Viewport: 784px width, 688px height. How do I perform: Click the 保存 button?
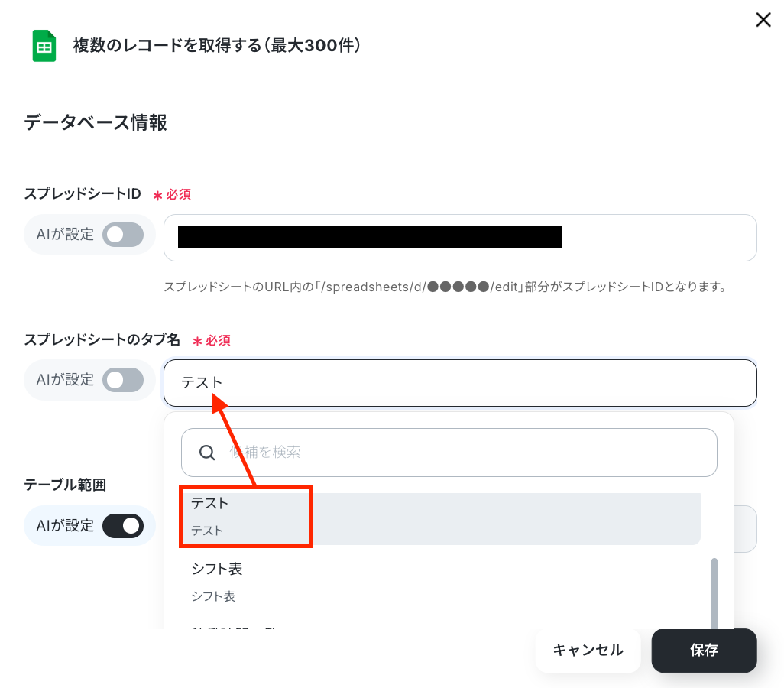[x=704, y=651]
